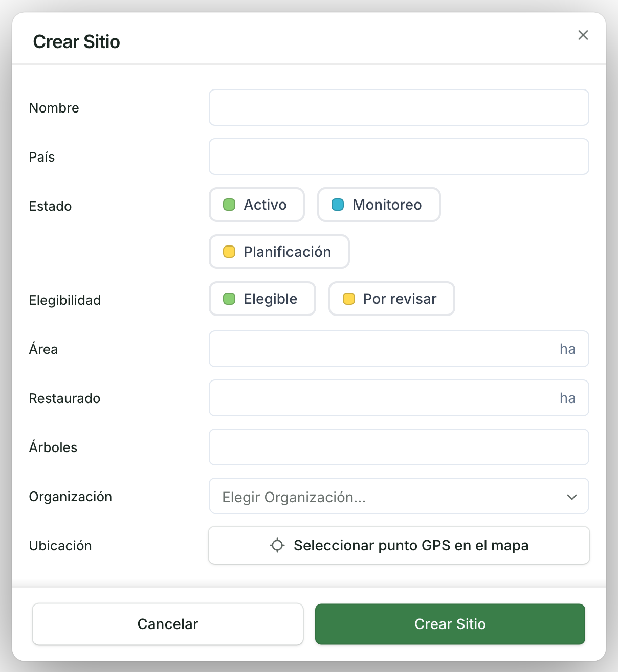Choose Por revisar eligibility option

pos(392,299)
